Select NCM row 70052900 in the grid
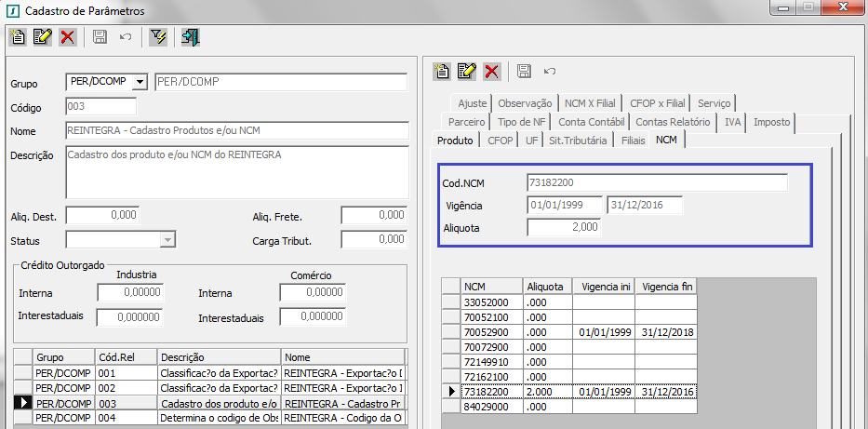The width and height of the screenshot is (868, 429). (x=485, y=332)
